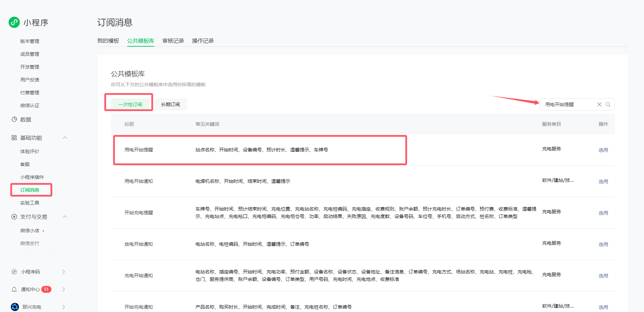Expand the 小程序码 side menu arrow

[64, 272]
